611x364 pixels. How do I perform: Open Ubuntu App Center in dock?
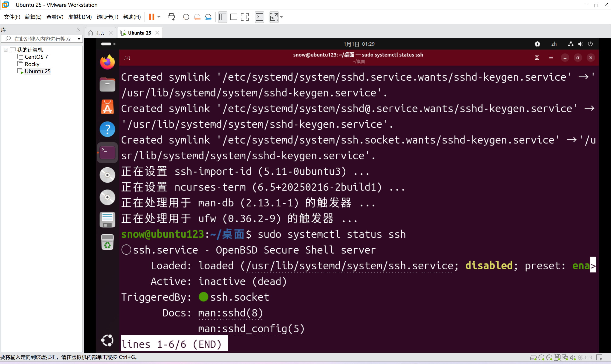[x=107, y=107]
